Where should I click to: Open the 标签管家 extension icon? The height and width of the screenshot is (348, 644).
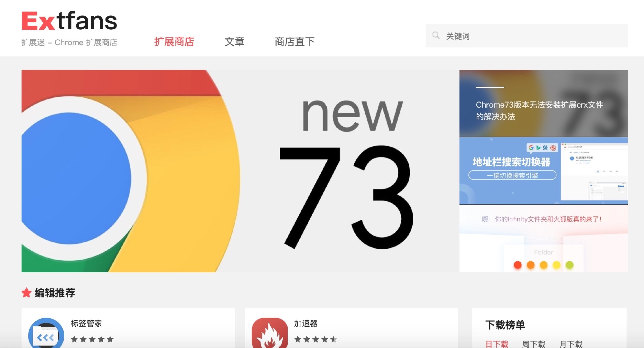point(46,333)
